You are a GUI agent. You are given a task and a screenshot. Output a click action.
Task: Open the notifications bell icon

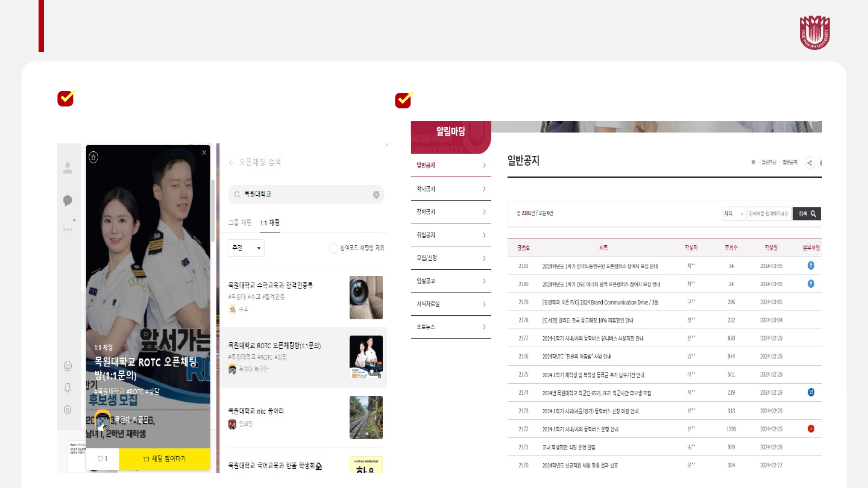[68, 387]
